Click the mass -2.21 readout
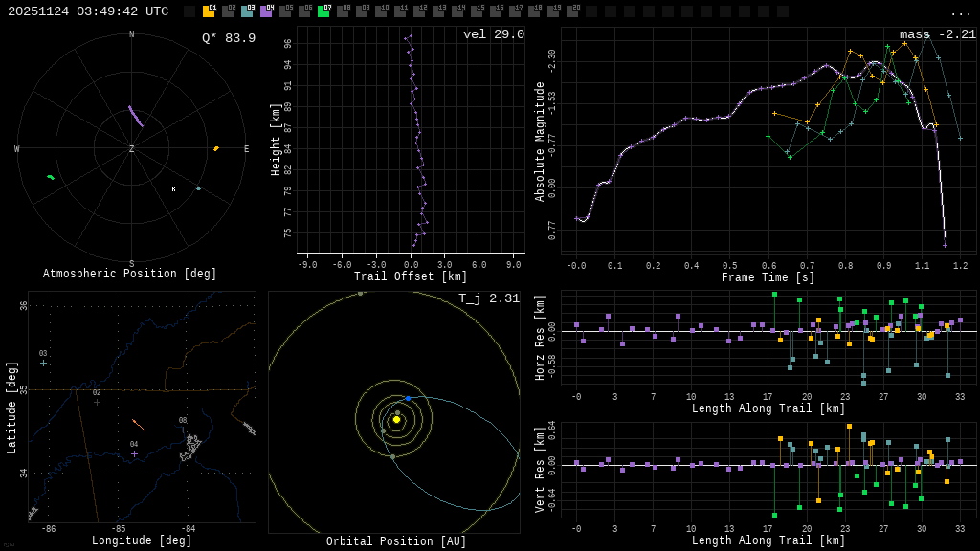Image resolution: width=980 pixels, height=551 pixels. coord(937,34)
